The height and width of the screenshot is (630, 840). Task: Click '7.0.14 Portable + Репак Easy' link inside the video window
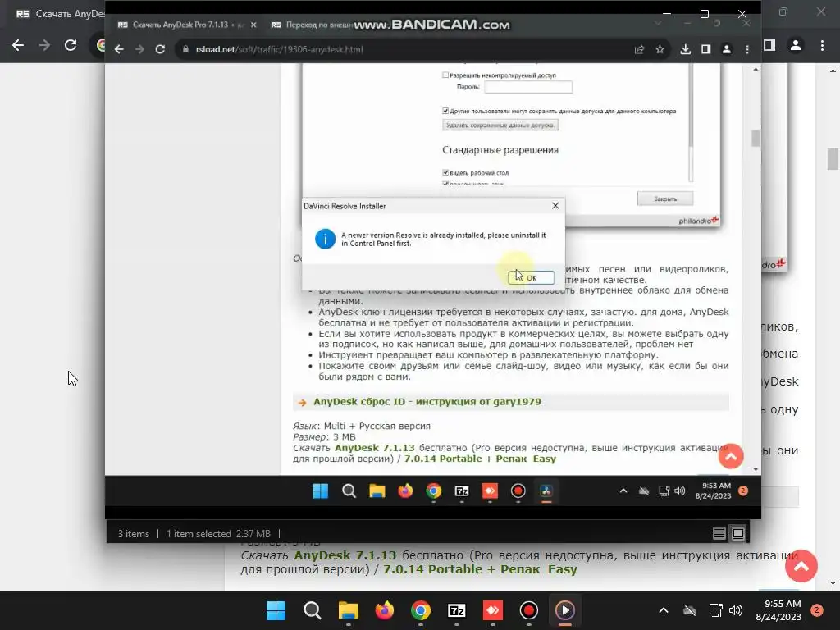(x=480, y=459)
